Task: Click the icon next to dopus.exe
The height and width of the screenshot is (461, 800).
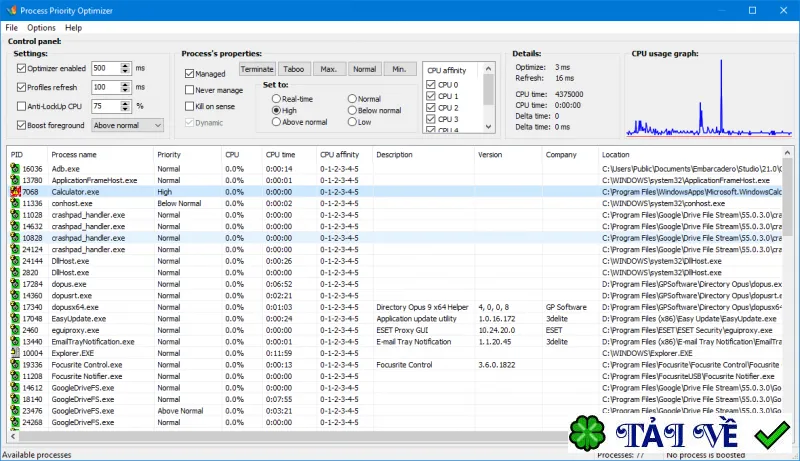Action: 15,284
